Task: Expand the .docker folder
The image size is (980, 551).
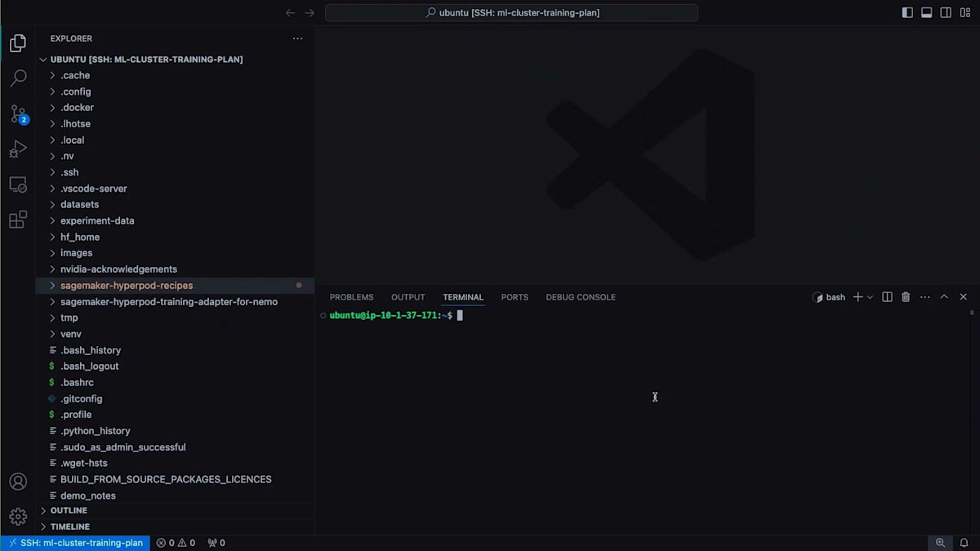Action: 175,108
